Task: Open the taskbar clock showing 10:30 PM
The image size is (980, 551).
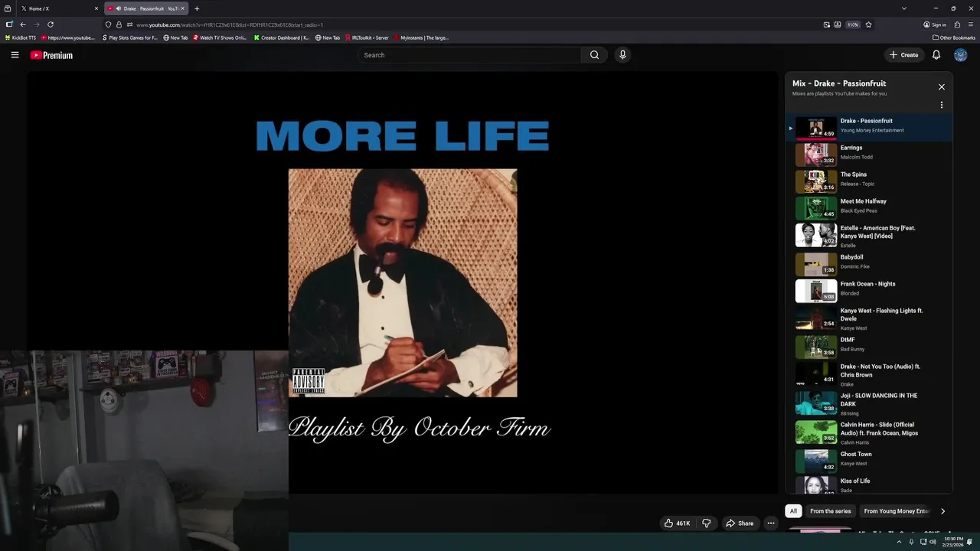Action: coord(953,542)
